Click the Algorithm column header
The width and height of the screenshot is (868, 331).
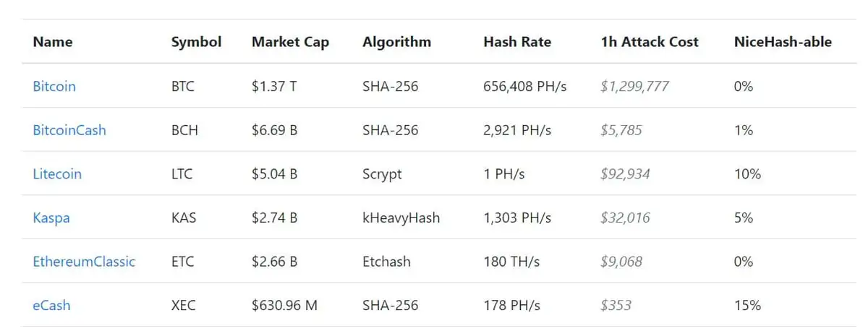(x=396, y=42)
